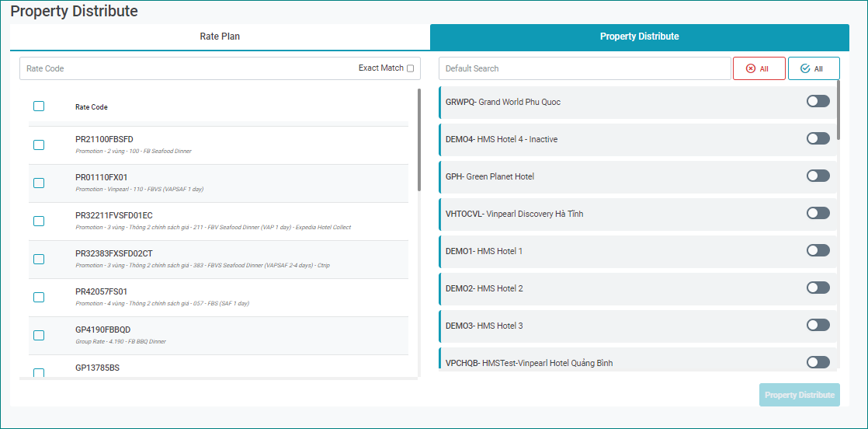Toggle HMS Hotel 4 - Inactive switch
The height and width of the screenshot is (429, 868).
click(818, 138)
